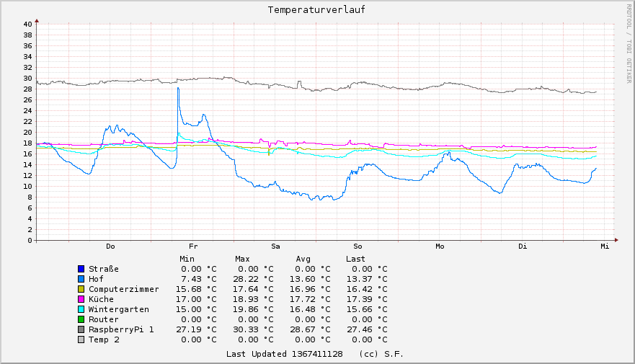635x364 pixels.
Task: Click the Min column header in legend
Action: [187, 259]
